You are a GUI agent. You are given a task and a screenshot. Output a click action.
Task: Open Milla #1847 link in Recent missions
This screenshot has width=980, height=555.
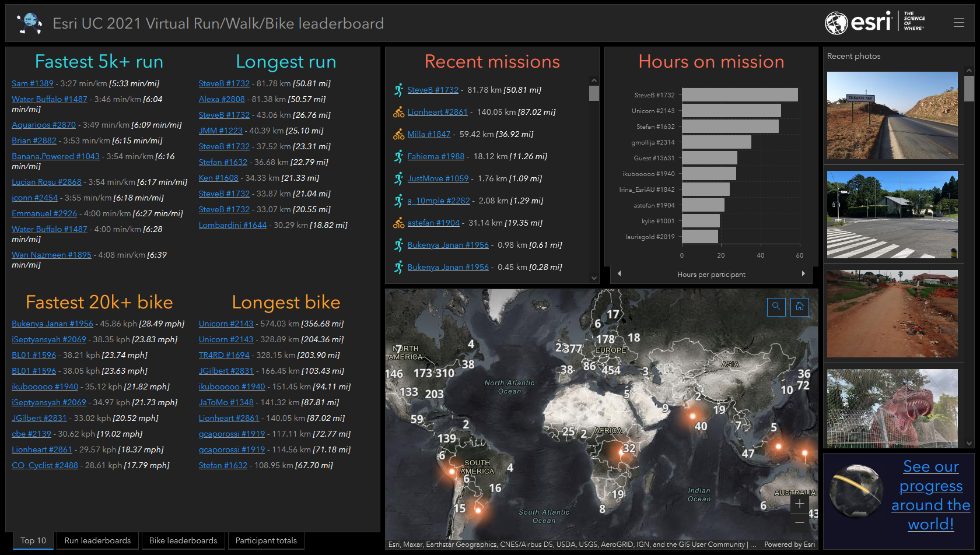(429, 134)
